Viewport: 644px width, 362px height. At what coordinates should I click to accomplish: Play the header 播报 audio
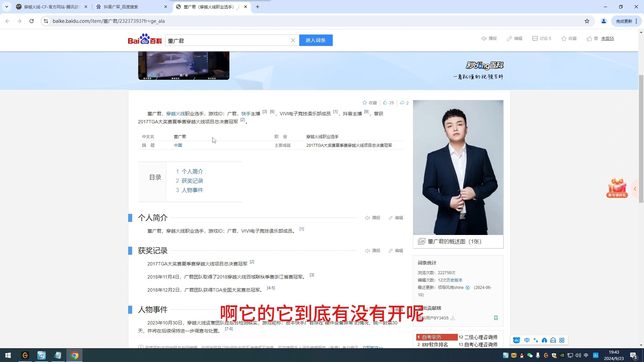(489, 39)
